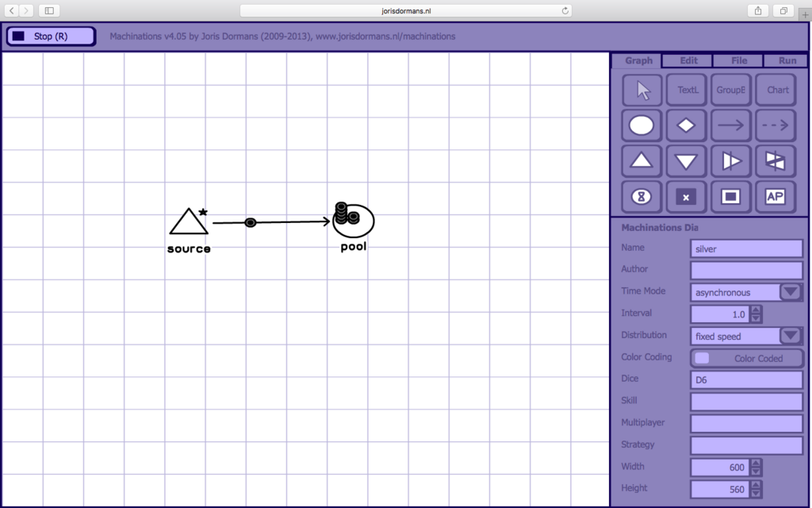Decrease the Height stepper
Screen dimensions: 812x508
point(756,494)
